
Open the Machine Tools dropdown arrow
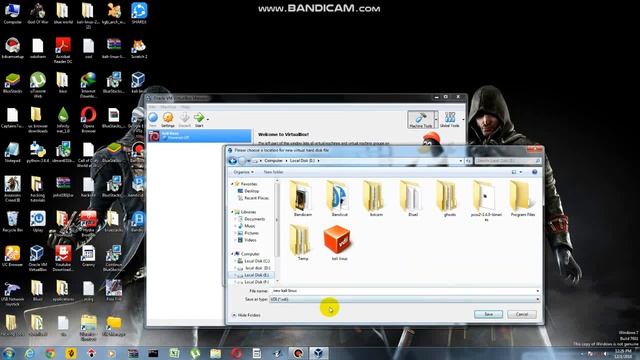(x=436, y=120)
